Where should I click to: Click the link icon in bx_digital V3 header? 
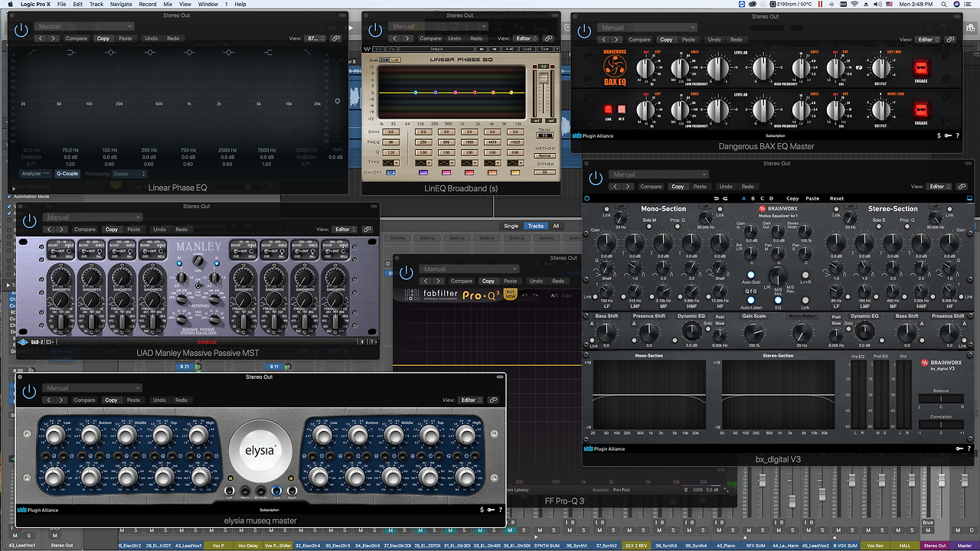[x=962, y=186]
